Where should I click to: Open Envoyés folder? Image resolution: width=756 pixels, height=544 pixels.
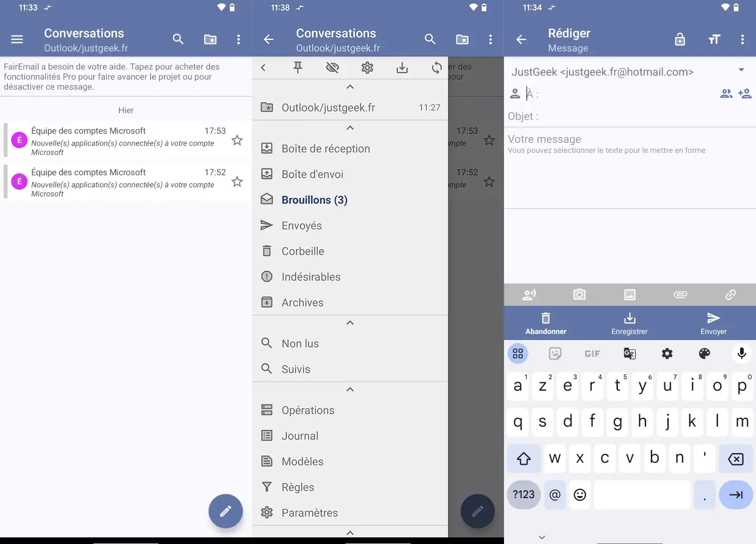pos(350,226)
